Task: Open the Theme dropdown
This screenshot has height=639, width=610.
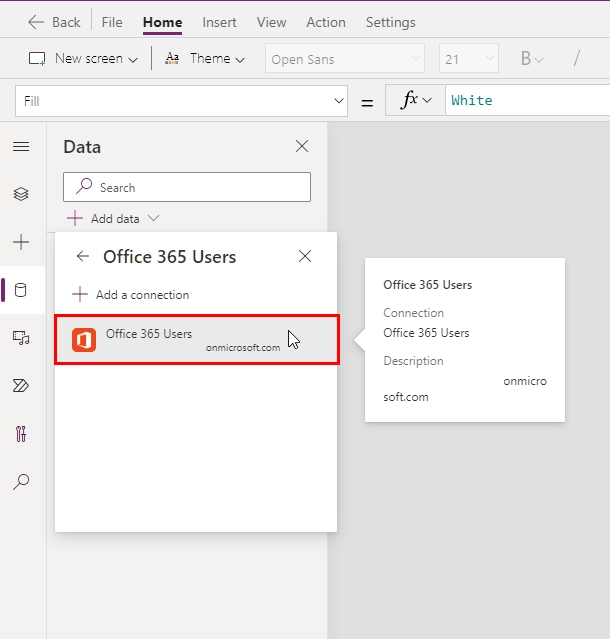Action: click(205, 59)
